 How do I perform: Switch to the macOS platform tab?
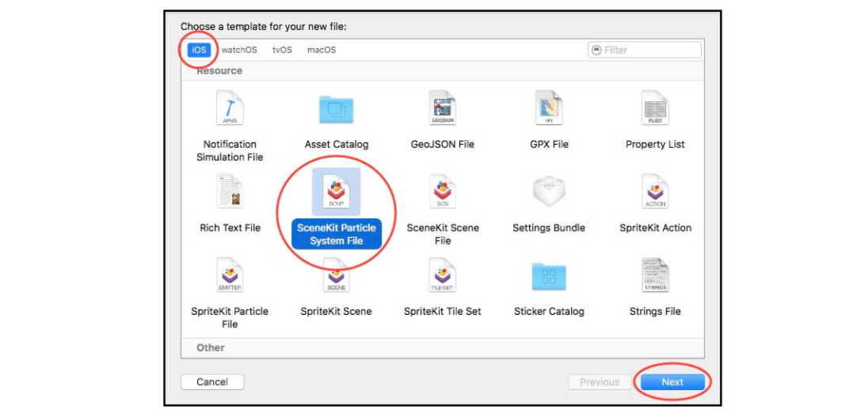click(322, 50)
